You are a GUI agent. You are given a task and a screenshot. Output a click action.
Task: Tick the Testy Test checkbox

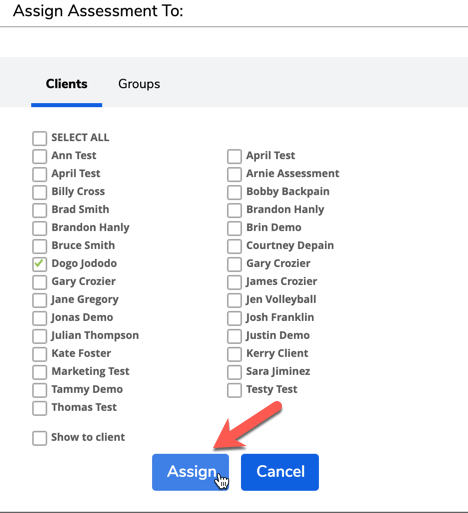point(234,390)
